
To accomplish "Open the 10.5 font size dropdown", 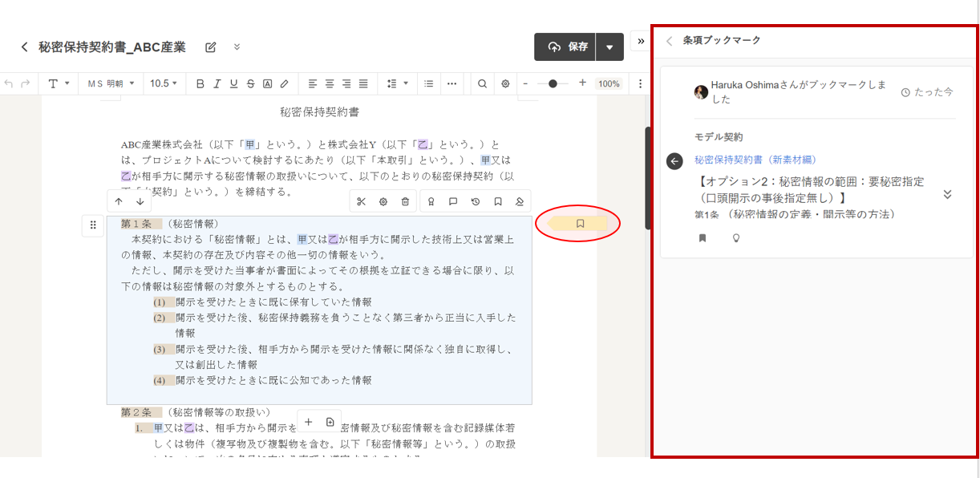I will [x=164, y=83].
